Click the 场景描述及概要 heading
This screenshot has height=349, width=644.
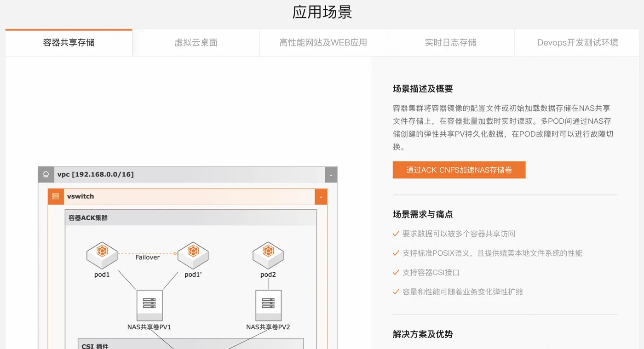pyautogui.click(x=423, y=89)
